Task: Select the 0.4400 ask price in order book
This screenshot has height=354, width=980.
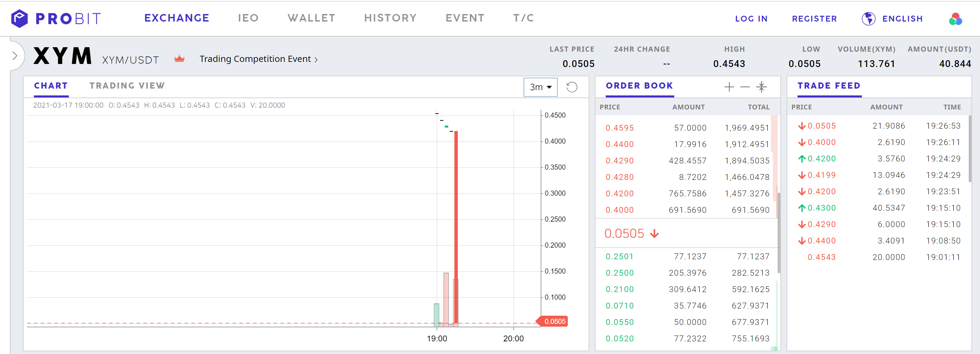Action: click(x=619, y=144)
